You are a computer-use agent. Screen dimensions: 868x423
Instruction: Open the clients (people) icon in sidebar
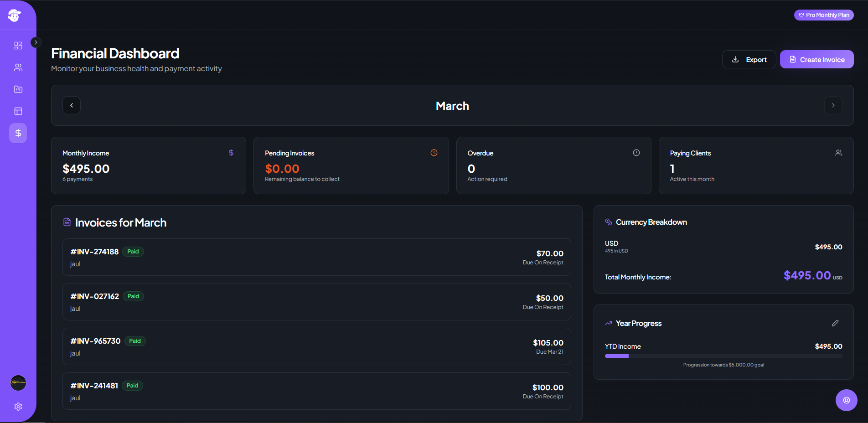coord(18,67)
